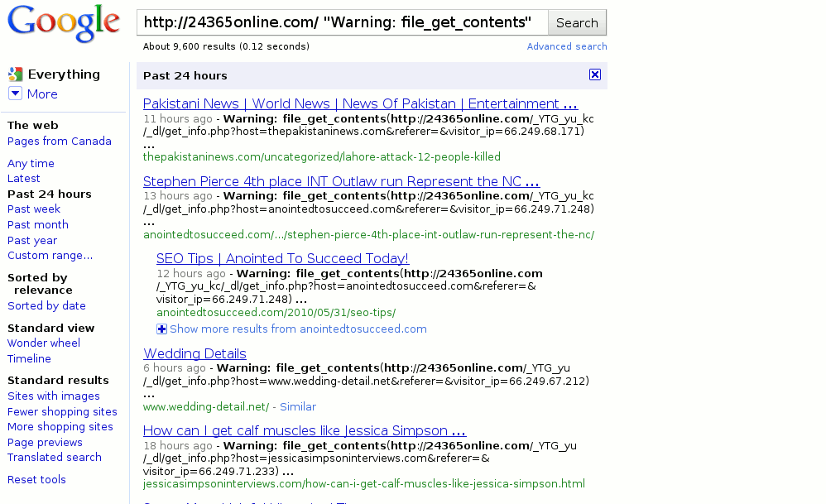
Task: Select Page previews option
Action: click(45, 443)
